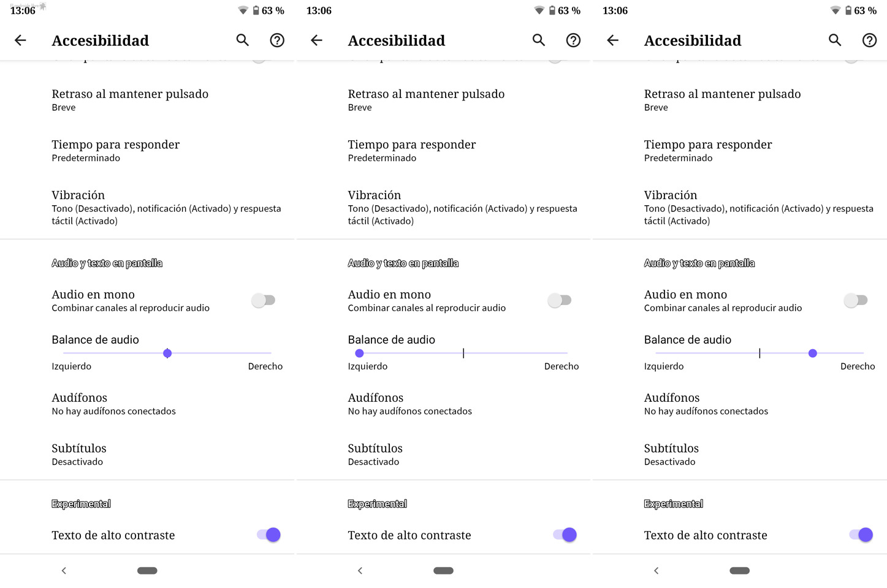
Task: Tap the help icon in the middle screen
Action: (x=573, y=40)
